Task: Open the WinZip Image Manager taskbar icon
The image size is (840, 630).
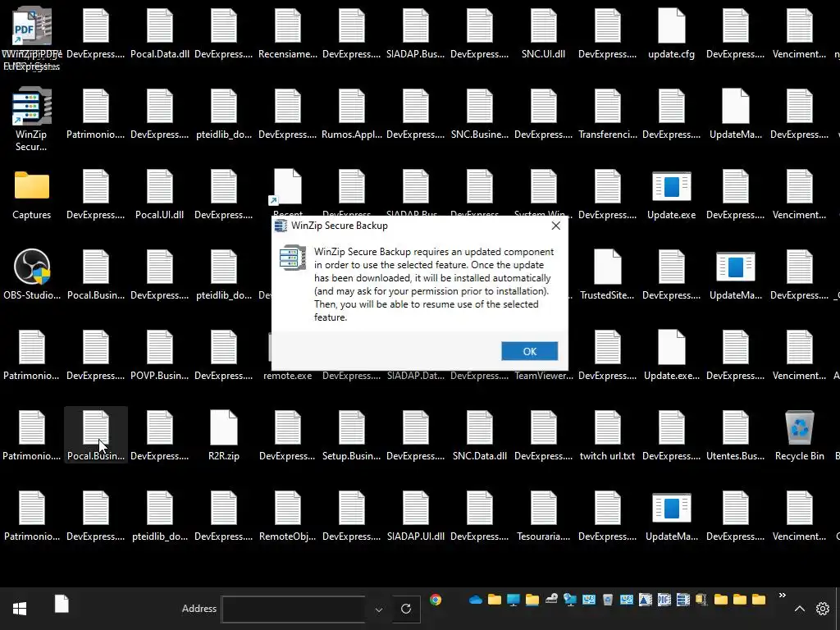Action: click(645, 600)
